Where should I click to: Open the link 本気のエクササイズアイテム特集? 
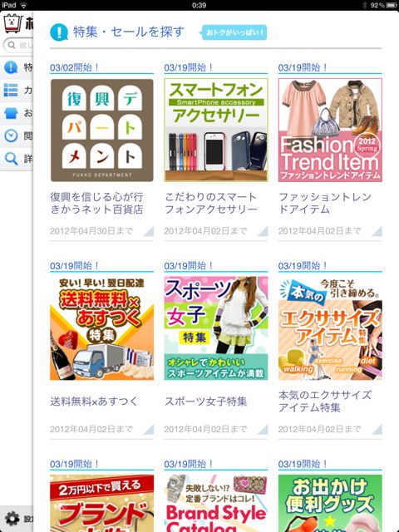click(x=325, y=401)
